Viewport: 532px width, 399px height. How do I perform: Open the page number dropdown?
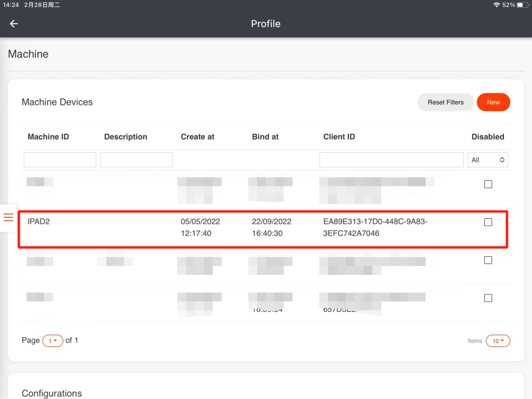tap(52, 341)
